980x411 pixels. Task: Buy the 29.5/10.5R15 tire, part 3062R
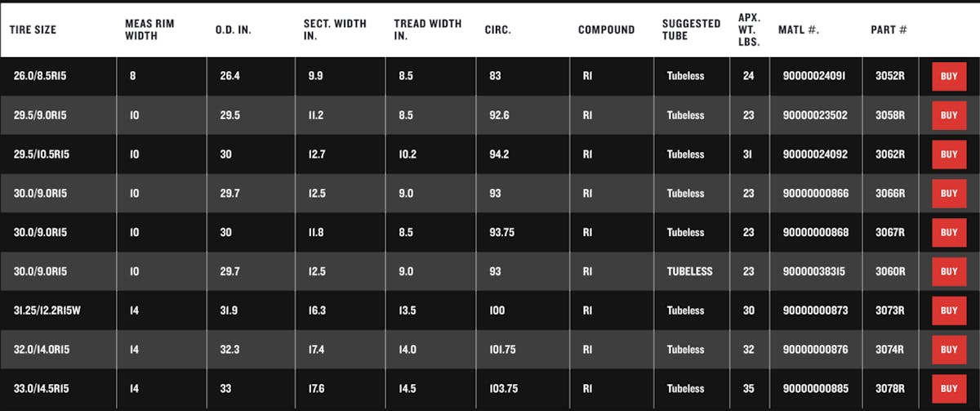(948, 154)
